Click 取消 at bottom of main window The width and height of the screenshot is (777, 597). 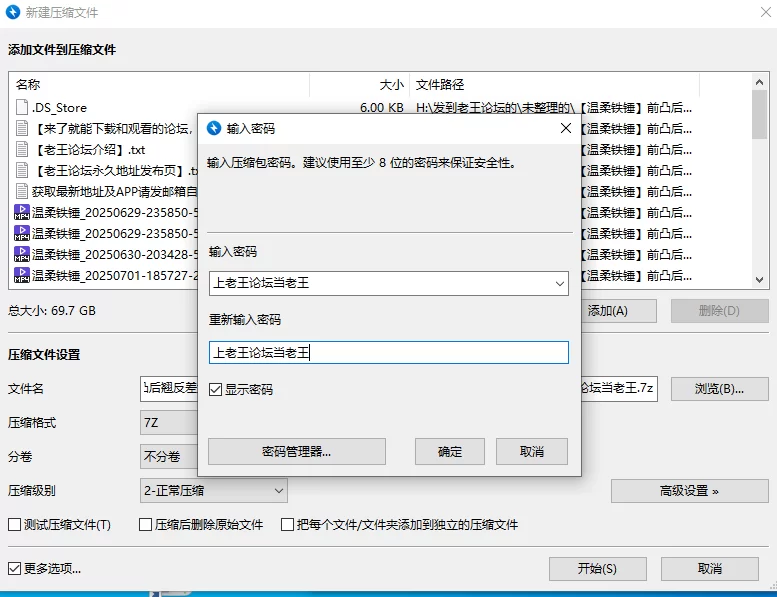(x=710, y=568)
